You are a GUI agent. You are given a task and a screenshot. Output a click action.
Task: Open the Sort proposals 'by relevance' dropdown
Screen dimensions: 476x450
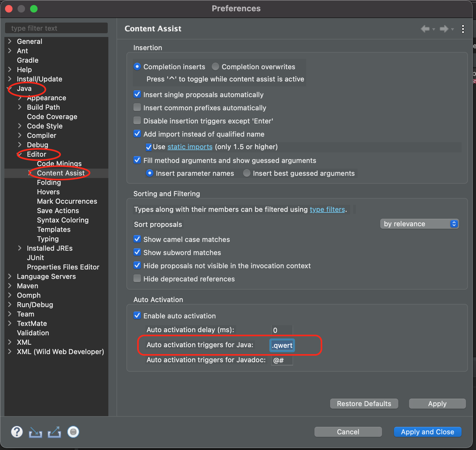point(419,224)
